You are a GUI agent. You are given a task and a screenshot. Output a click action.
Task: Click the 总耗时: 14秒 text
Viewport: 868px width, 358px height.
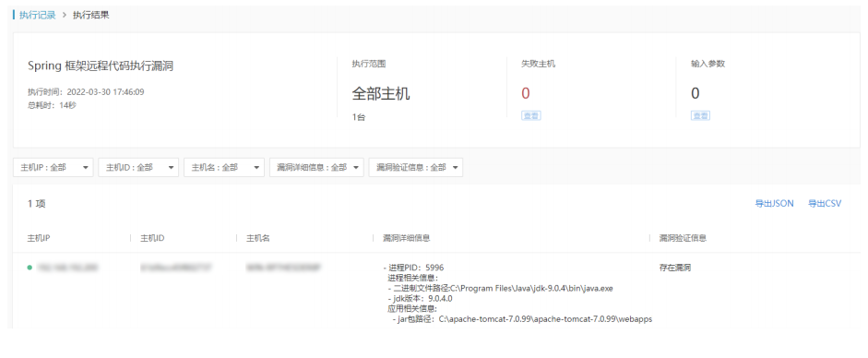[x=52, y=104]
